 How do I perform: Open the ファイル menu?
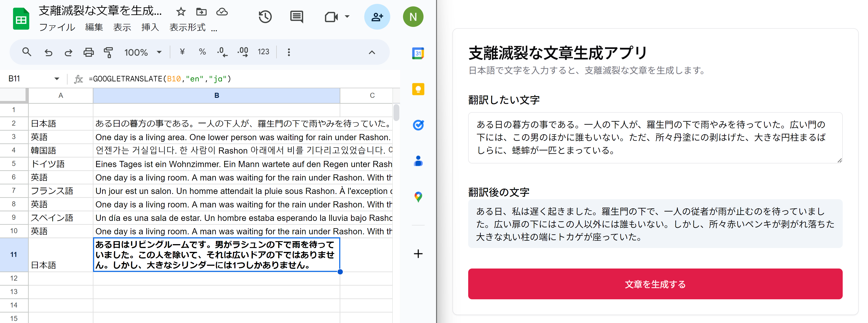pos(57,27)
